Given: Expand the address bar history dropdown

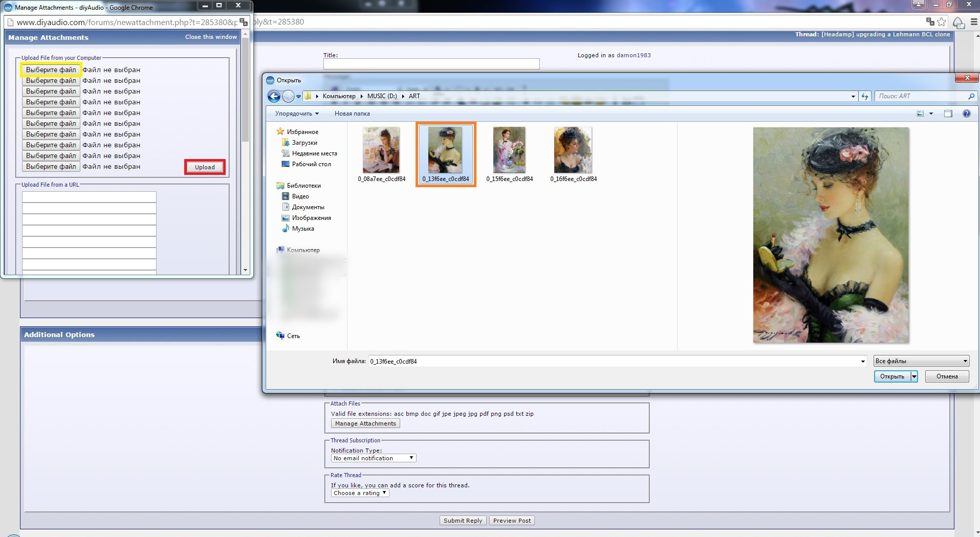Looking at the screenshot, I should pyautogui.click(x=853, y=96).
